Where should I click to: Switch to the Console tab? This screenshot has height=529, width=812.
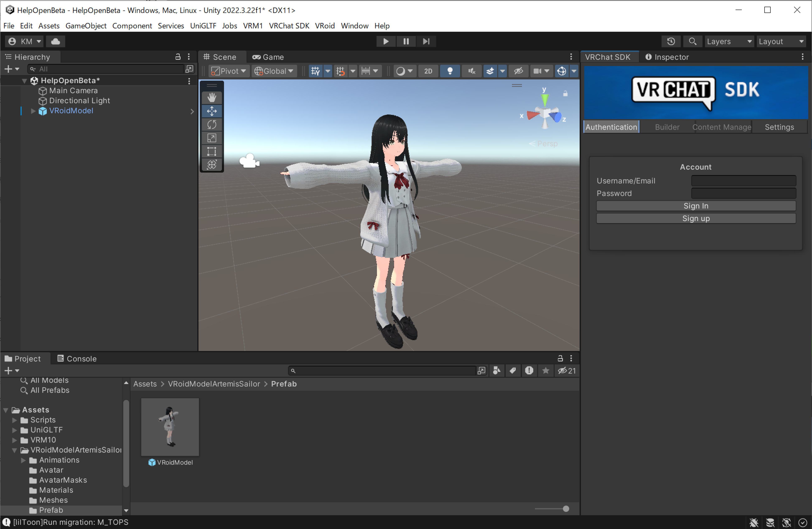[x=77, y=359]
